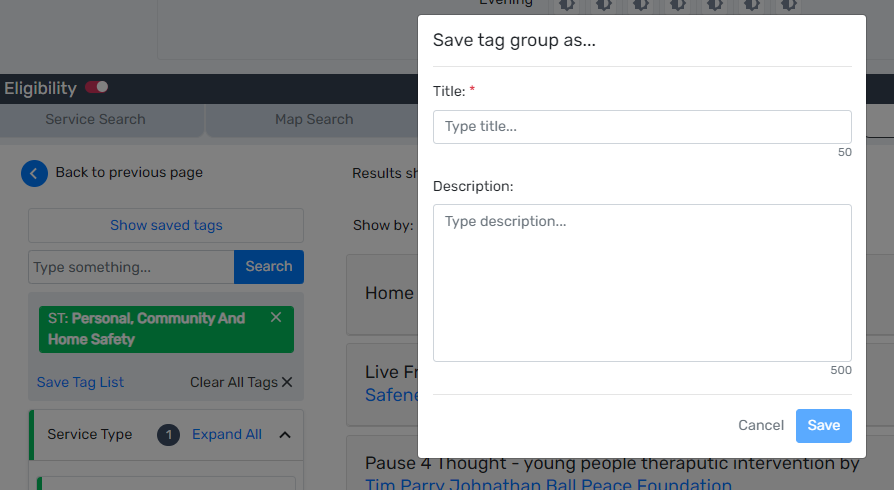The height and width of the screenshot is (490, 894).
Task: Click the last Evening availability icon
Action: (789, 5)
